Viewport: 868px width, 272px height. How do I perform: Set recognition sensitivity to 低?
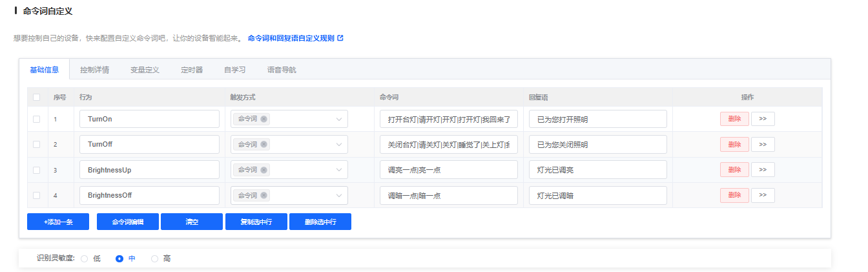[x=84, y=258]
